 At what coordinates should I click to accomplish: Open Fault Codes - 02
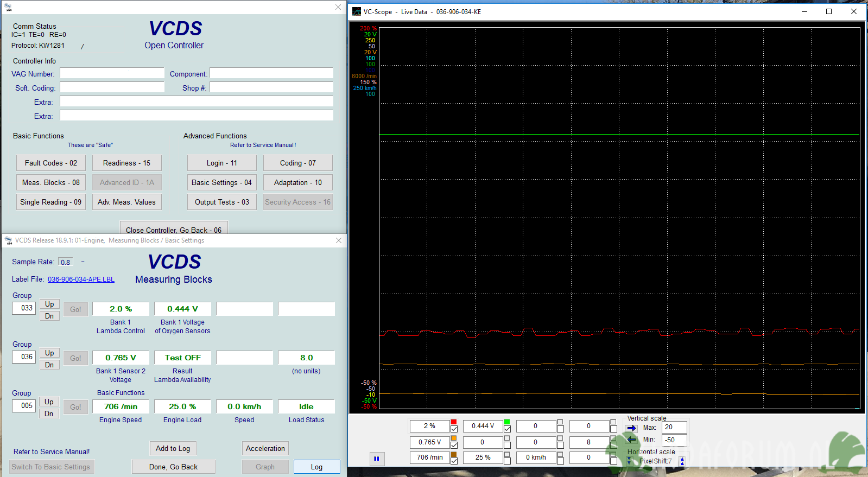pyautogui.click(x=51, y=163)
